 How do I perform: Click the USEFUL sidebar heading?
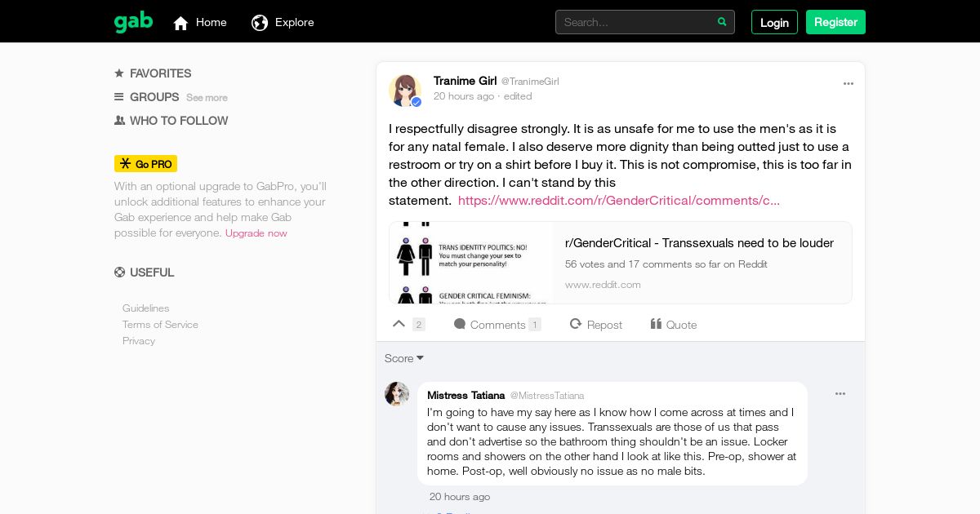[x=152, y=273]
